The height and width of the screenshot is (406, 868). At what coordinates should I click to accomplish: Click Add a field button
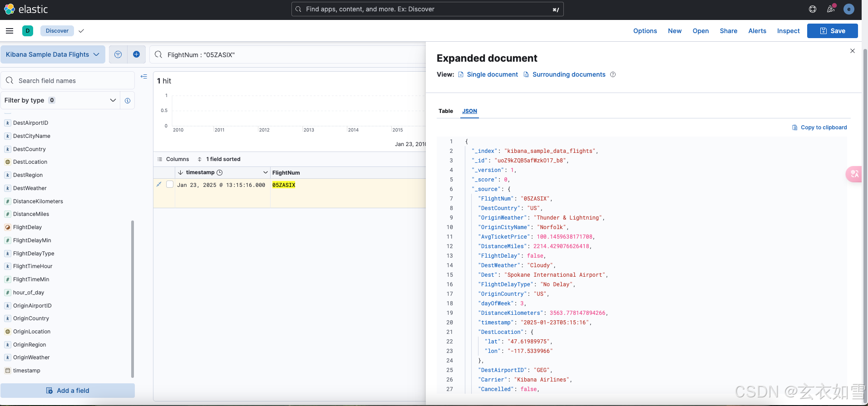(x=68, y=391)
